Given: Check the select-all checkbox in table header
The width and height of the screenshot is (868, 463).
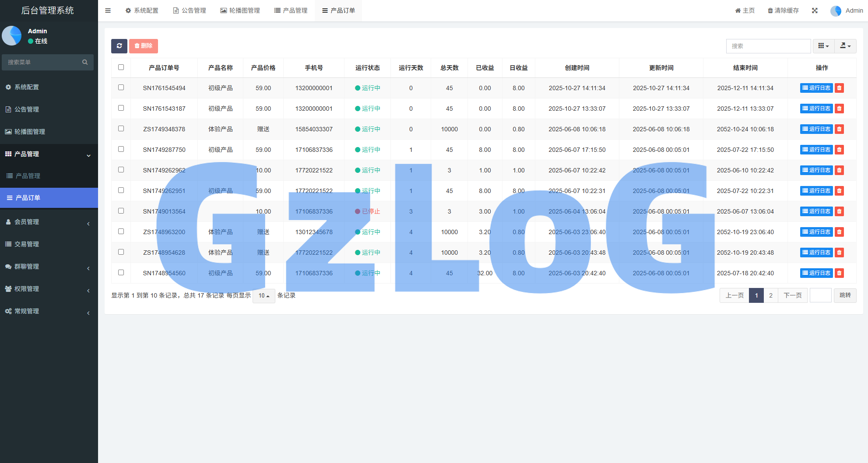Looking at the screenshot, I should click(121, 67).
